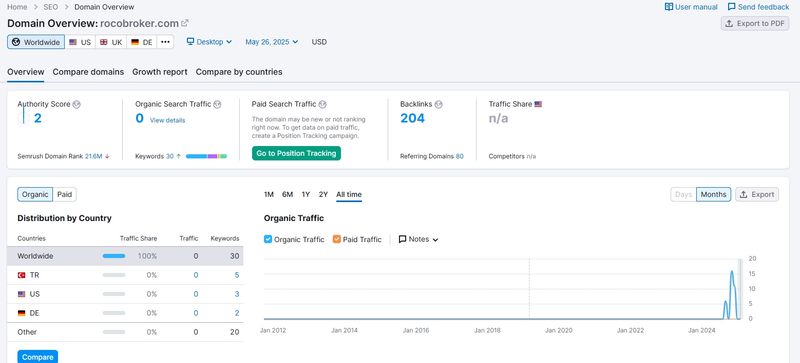Uncheck the Paid Traffic checkbox

point(337,239)
